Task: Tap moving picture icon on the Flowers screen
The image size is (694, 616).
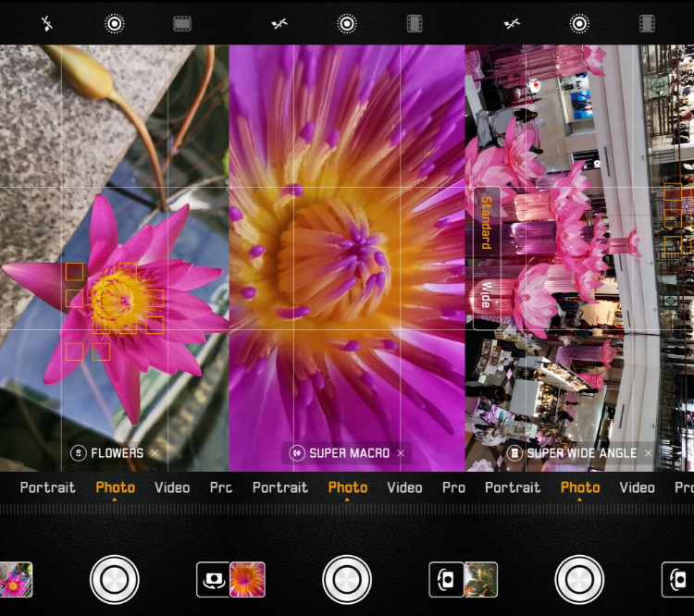Action: tap(114, 23)
